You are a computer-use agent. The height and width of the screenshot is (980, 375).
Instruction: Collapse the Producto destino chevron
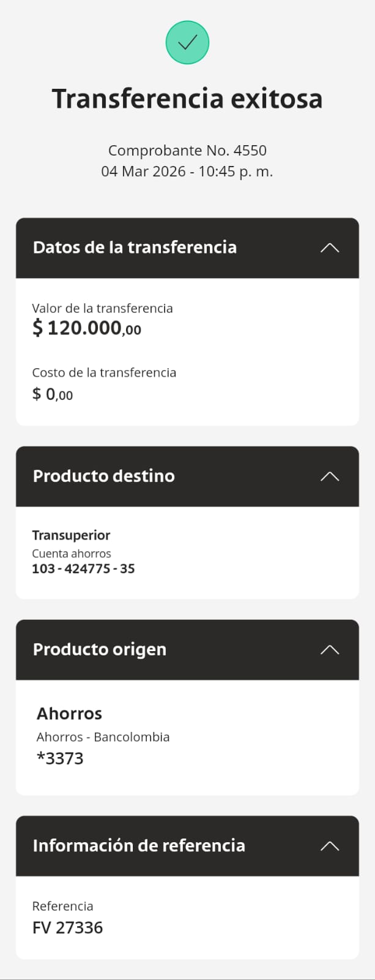[x=329, y=477]
